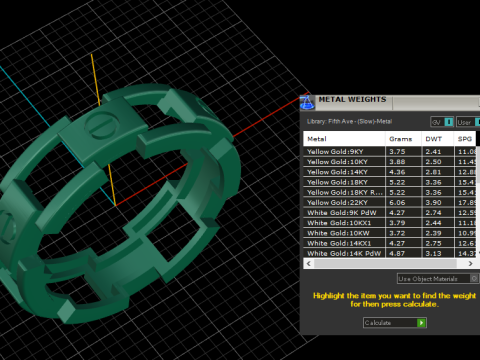
Task: Click the 4.87 grams value
Action: (397, 253)
